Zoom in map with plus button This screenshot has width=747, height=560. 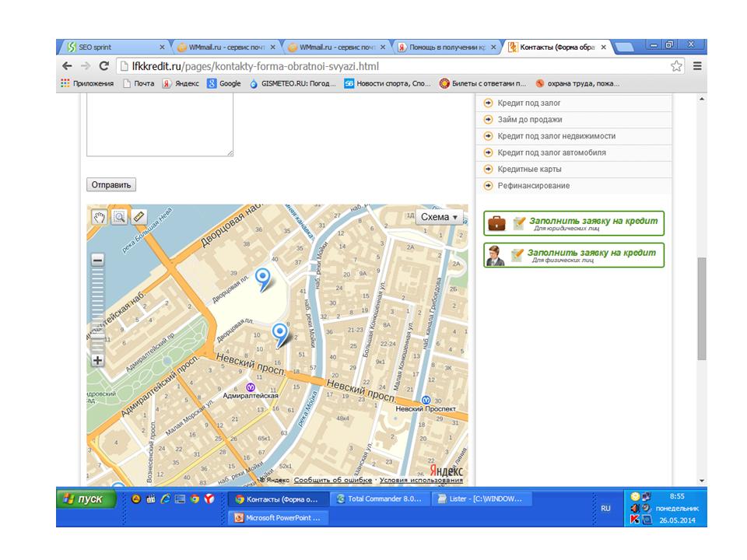click(x=97, y=360)
